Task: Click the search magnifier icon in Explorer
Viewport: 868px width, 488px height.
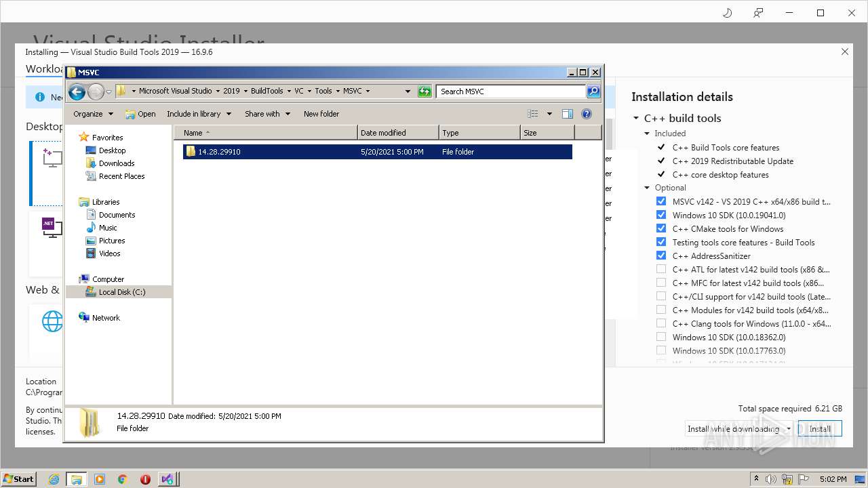Action: pyautogui.click(x=593, y=91)
